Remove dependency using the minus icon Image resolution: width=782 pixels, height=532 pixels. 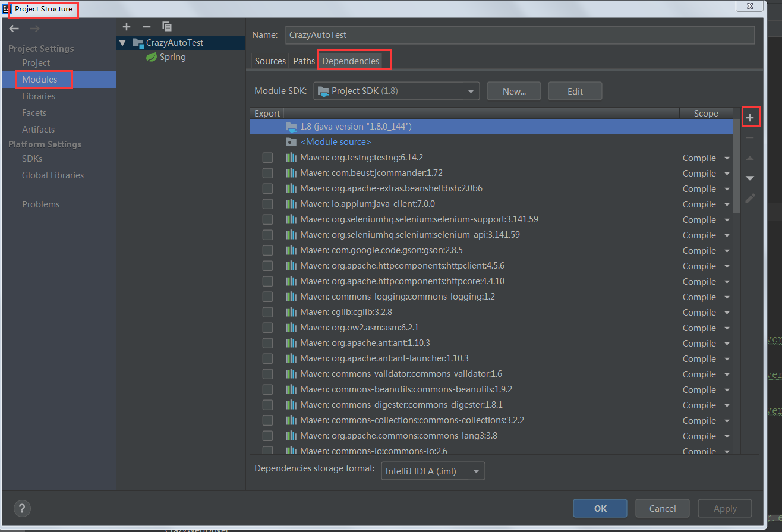click(750, 138)
